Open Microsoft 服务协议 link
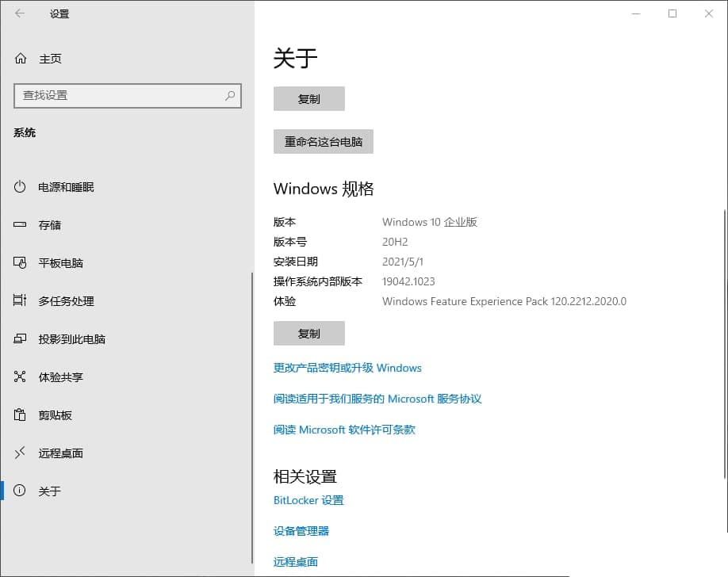Image resolution: width=728 pixels, height=577 pixels. tap(377, 399)
